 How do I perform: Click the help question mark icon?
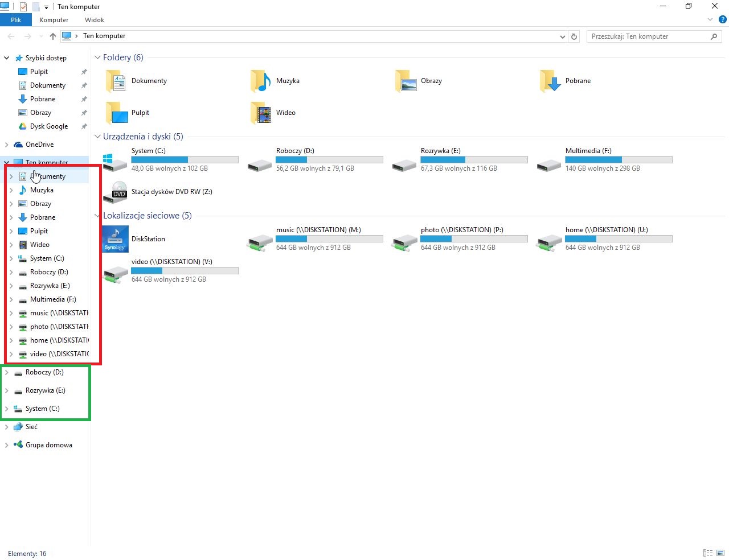pos(722,20)
